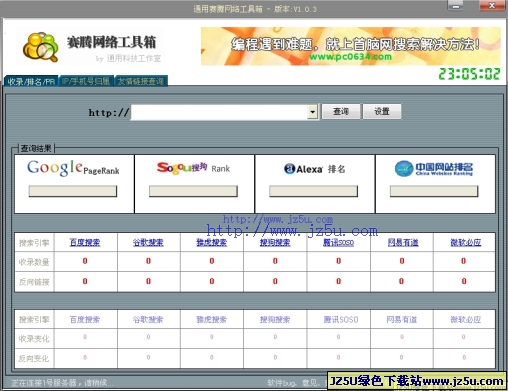The width and height of the screenshot is (508, 391).
Task: Click the 反向链接 value under 腾讯SOSO
Action: click(x=338, y=281)
